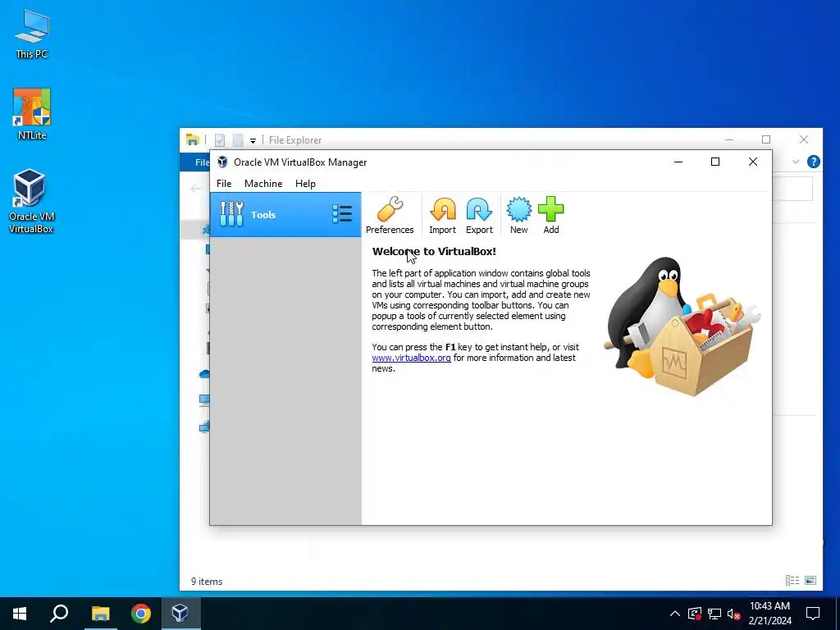Click the Import appliance icon
This screenshot has width=840, height=630.
point(442,216)
